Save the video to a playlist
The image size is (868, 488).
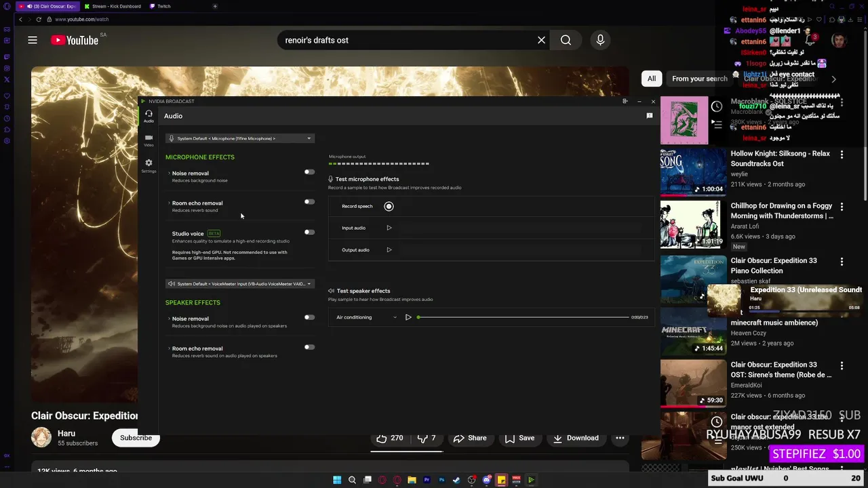pos(519,438)
